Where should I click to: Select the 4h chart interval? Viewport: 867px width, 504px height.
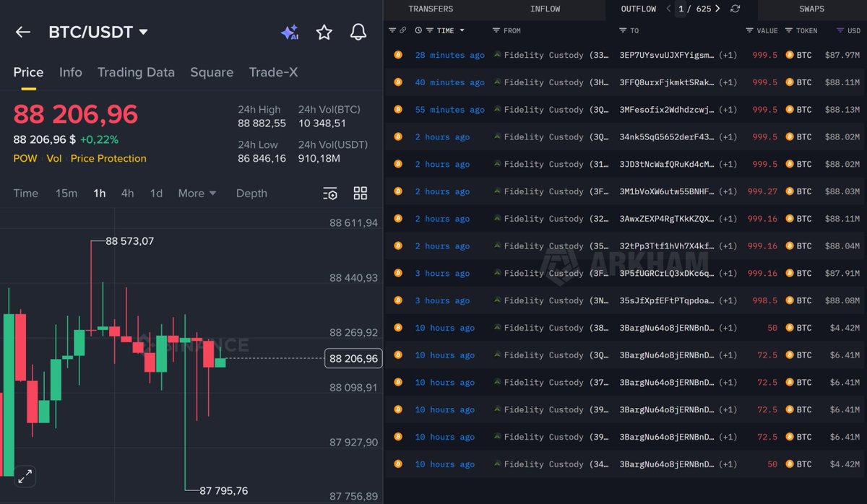tap(127, 193)
